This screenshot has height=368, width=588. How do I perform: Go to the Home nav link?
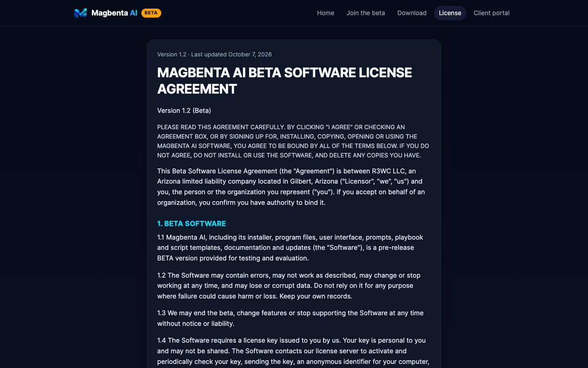pyautogui.click(x=325, y=13)
